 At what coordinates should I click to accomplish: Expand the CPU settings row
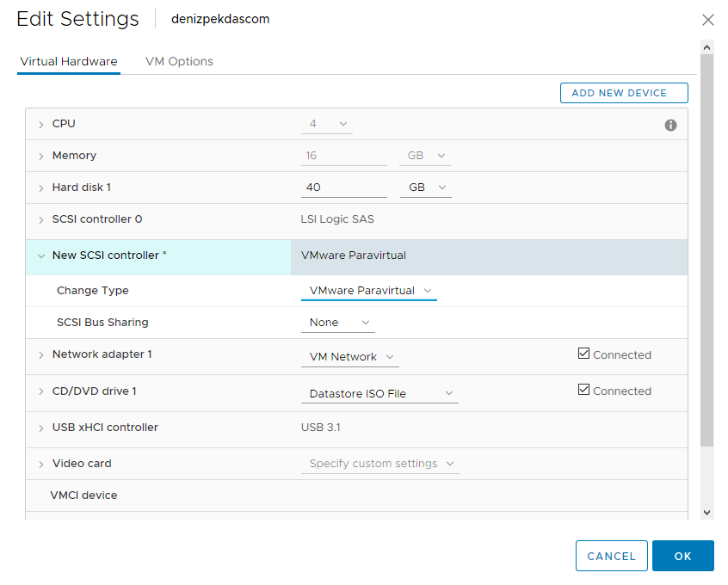tap(40, 125)
